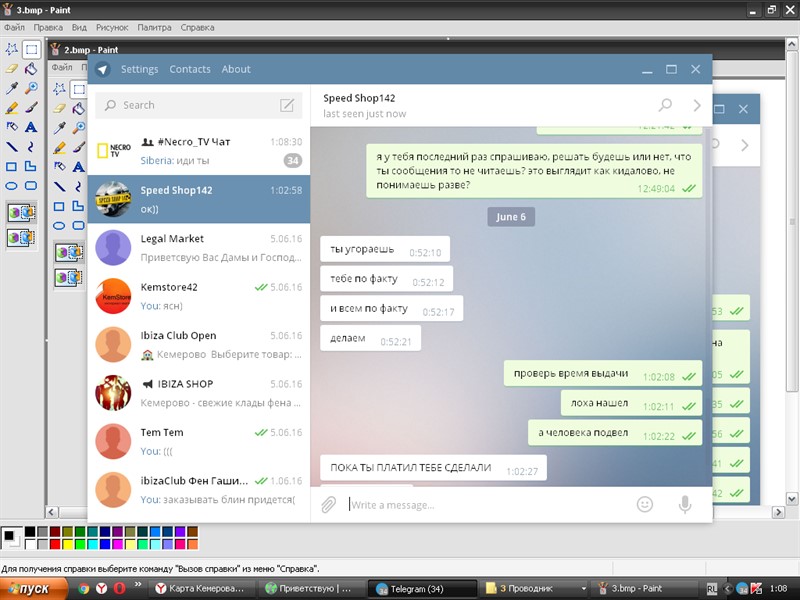The height and width of the screenshot is (600, 800).
Task: Pick the Color picker eyedropper in 3.bmp Paint
Action: [11, 88]
